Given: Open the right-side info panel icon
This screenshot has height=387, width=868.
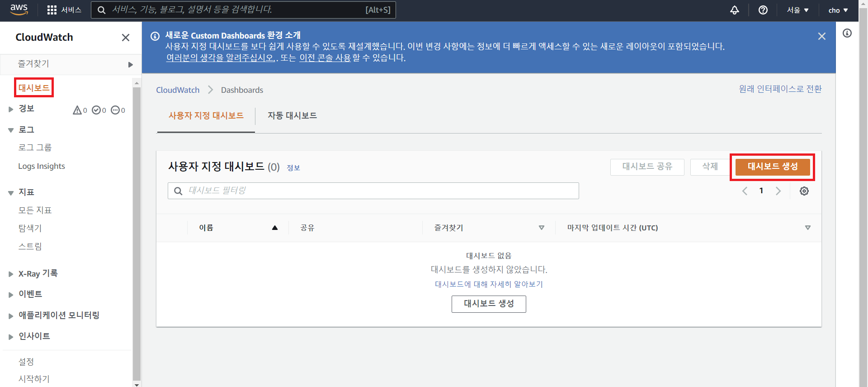Looking at the screenshot, I should click(x=847, y=33).
